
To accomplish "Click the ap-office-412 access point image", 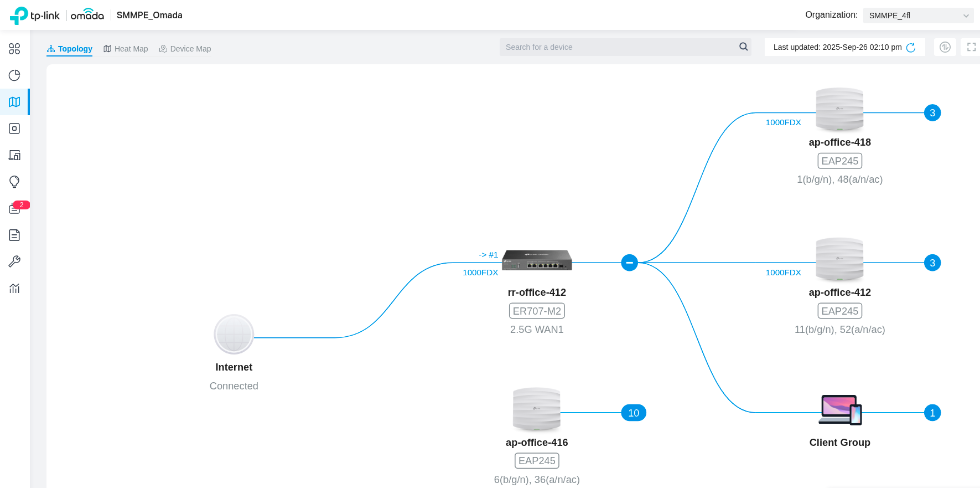I will click(839, 259).
